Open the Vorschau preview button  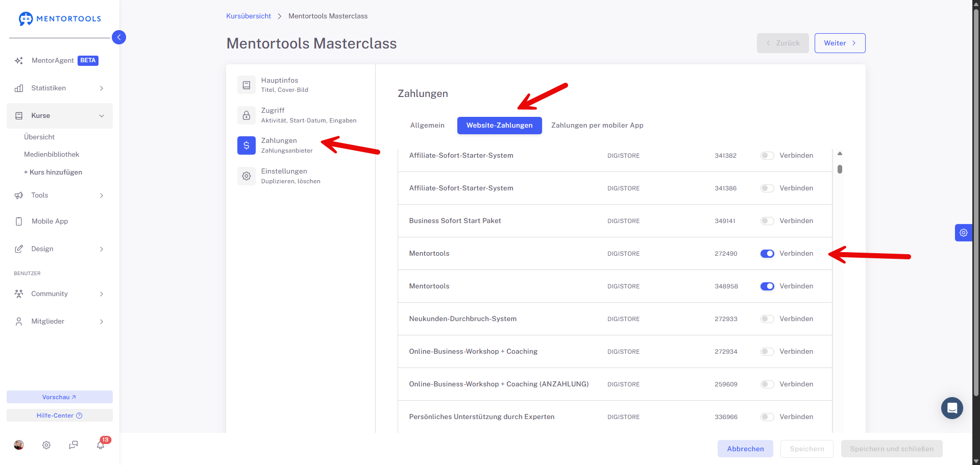pyautogui.click(x=60, y=397)
